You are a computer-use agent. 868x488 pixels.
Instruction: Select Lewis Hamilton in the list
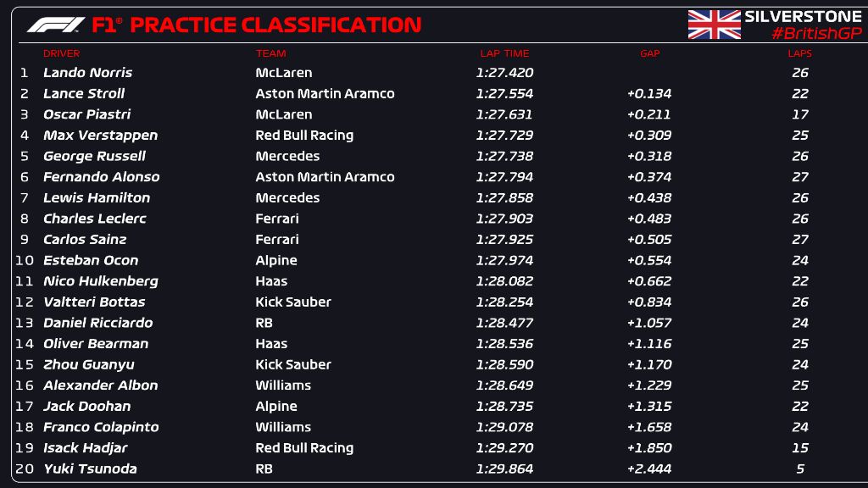97,198
